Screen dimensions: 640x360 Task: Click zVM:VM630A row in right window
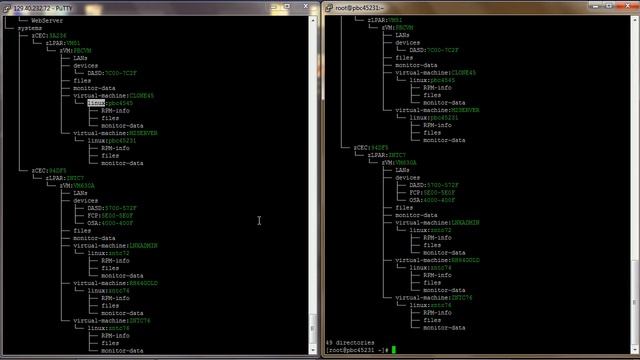[x=399, y=162]
